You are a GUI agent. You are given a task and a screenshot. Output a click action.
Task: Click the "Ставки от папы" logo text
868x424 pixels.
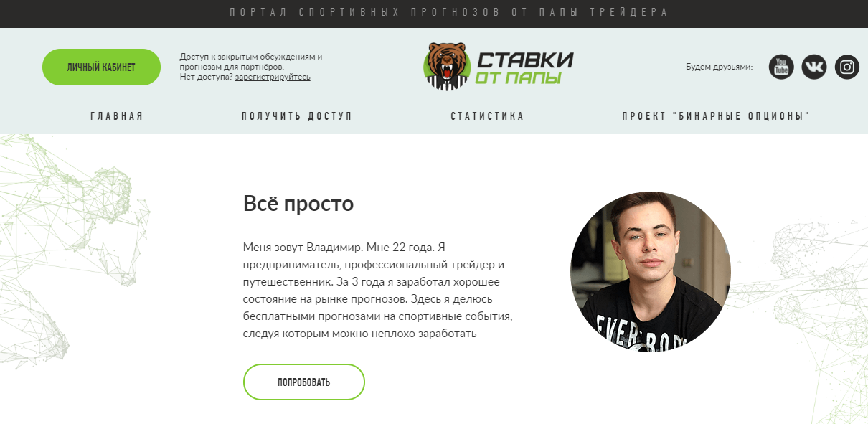click(524, 68)
